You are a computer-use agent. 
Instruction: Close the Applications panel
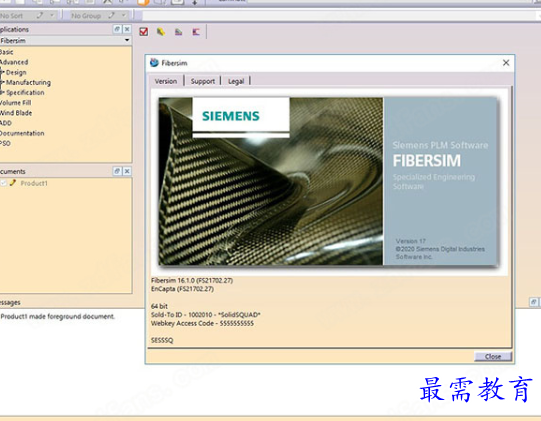pyautogui.click(x=127, y=29)
